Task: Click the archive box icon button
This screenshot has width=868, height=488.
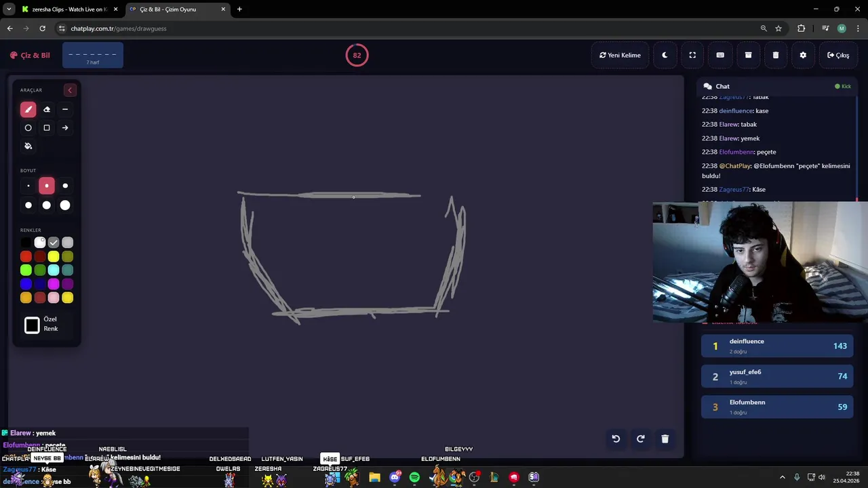Action: point(748,55)
